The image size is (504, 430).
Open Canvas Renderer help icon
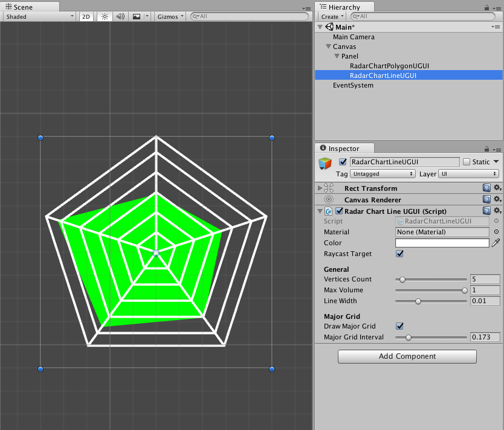click(x=486, y=199)
